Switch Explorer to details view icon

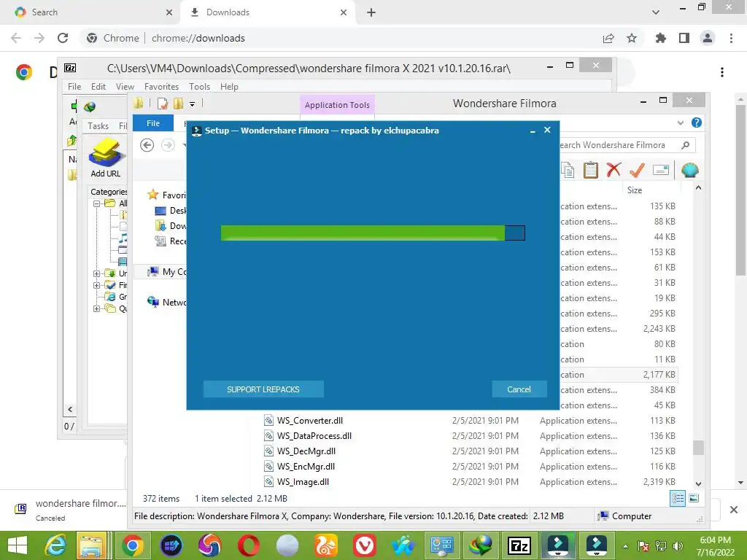678,499
